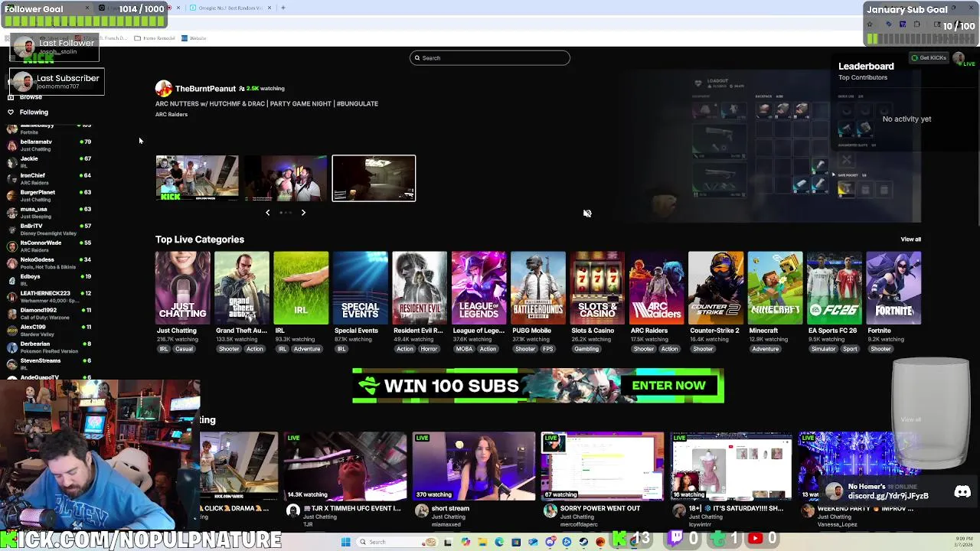The height and width of the screenshot is (551, 980).
Task: Open Windows Start menu
Action: 345,542
